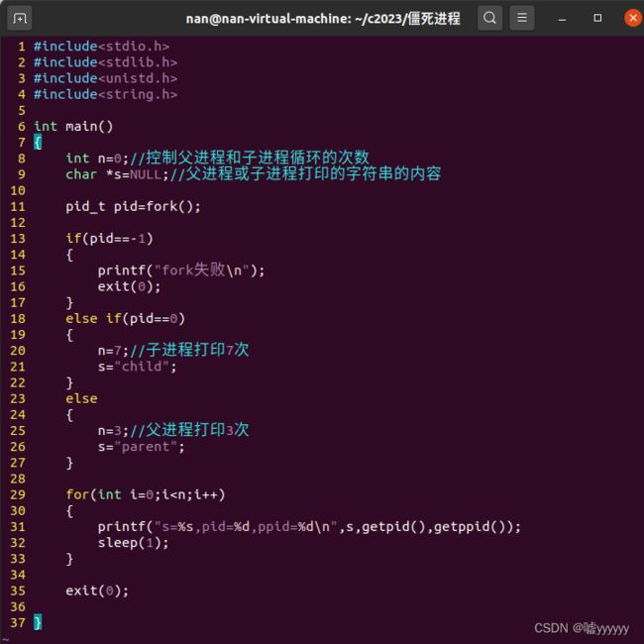Click the comment '//父进程打印3次'

point(189,430)
